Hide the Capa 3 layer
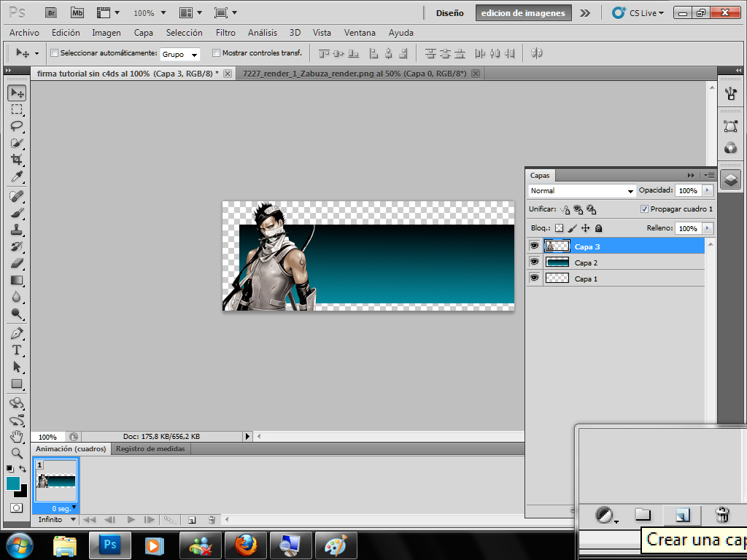 click(535, 246)
